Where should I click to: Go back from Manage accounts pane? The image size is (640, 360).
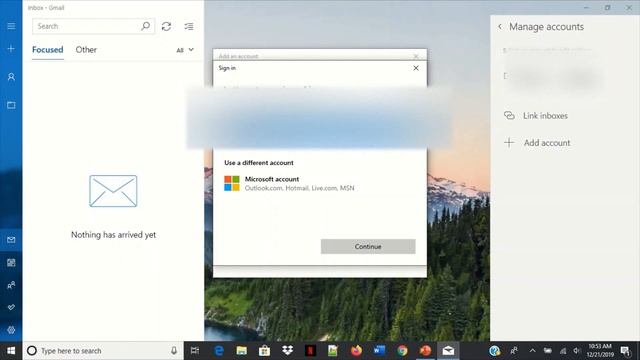(500, 27)
